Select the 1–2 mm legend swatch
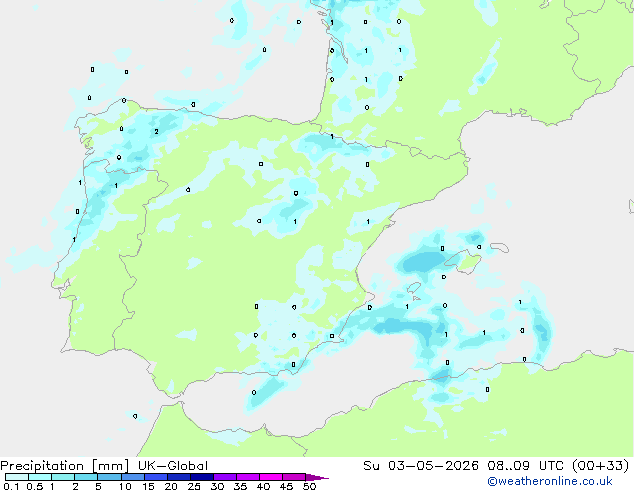Viewport: 634px width, 490px height. click(x=63, y=477)
